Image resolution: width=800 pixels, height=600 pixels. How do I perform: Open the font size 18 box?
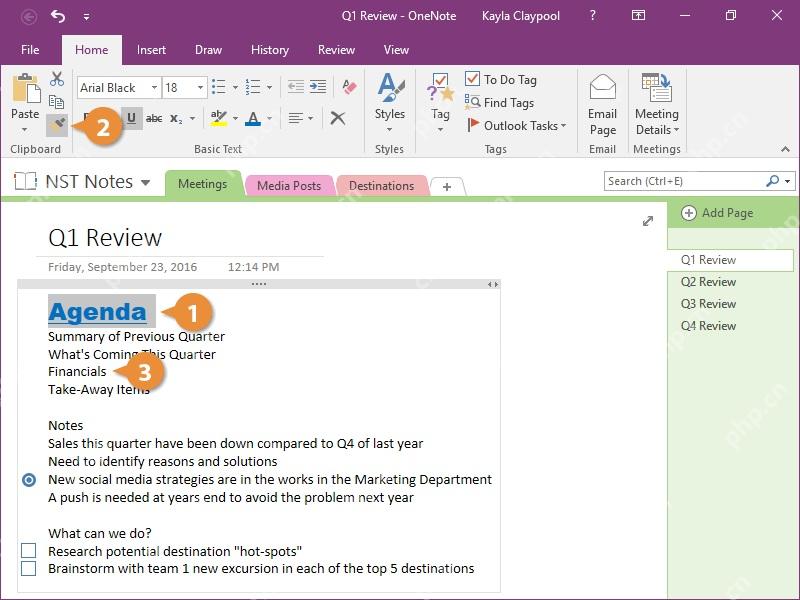point(185,88)
